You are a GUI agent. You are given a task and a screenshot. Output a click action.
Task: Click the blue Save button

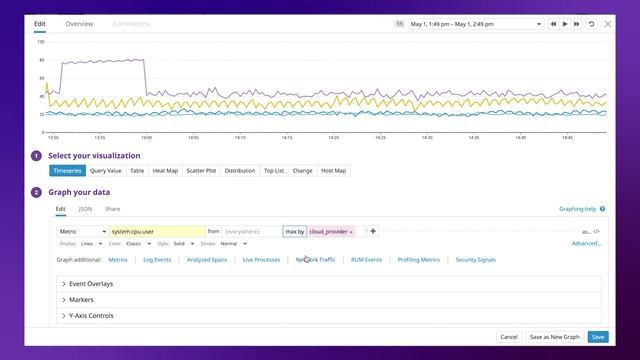click(598, 337)
